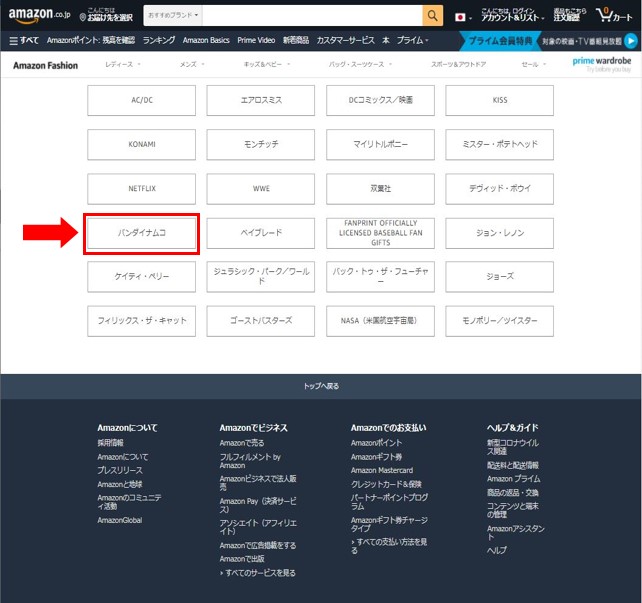Select the FANPRINT baseball fan gifts tile
The image size is (642, 603).
pos(380,233)
